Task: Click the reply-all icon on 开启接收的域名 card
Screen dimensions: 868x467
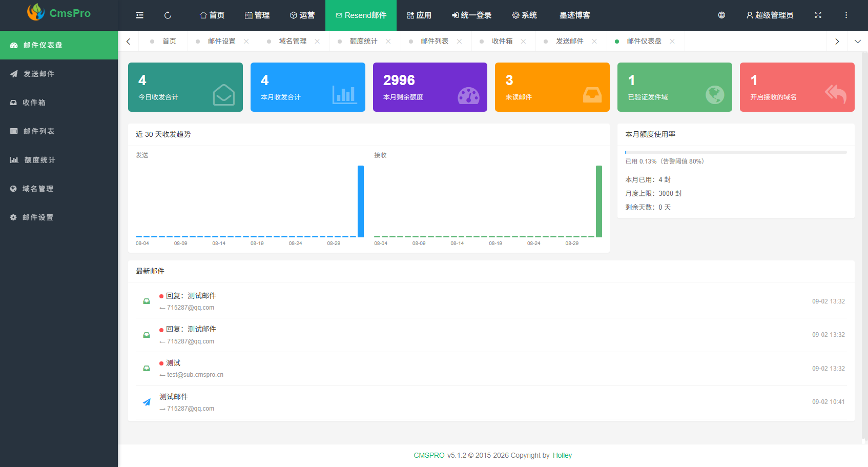Action: pyautogui.click(x=836, y=94)
